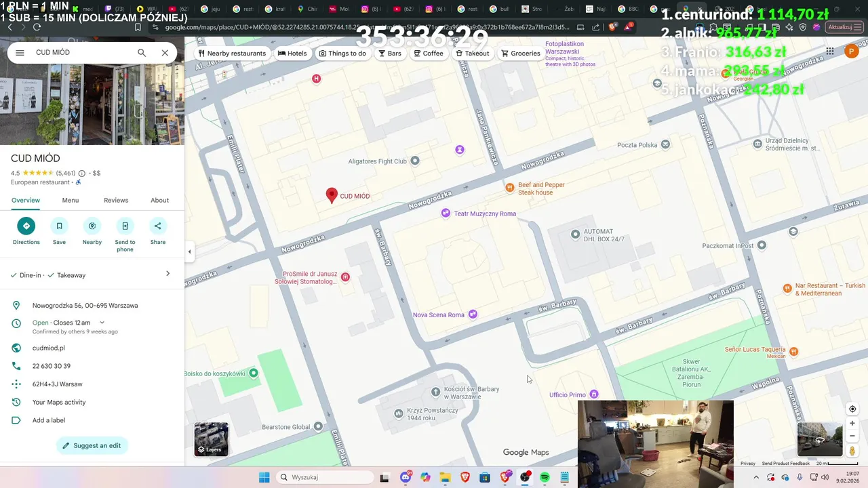Save CUD MIÓD to a list

(59, 230)
